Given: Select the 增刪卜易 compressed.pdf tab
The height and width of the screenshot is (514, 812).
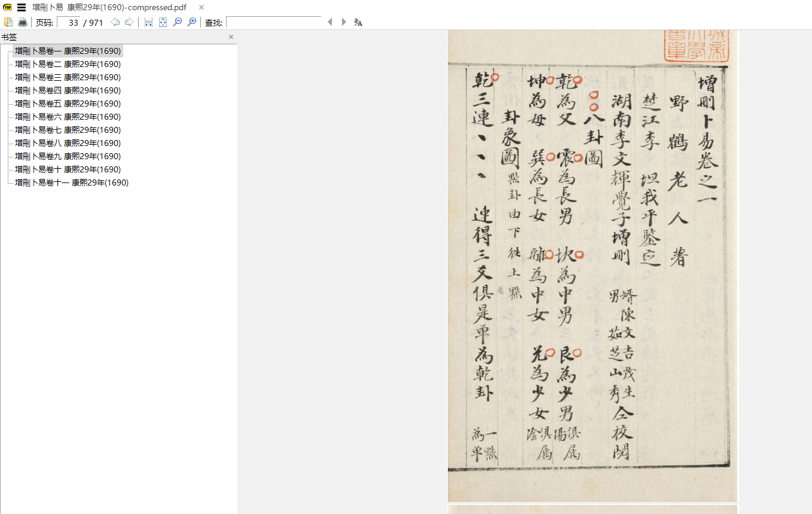Looking at the screenshot, I should tap(110, 7).
